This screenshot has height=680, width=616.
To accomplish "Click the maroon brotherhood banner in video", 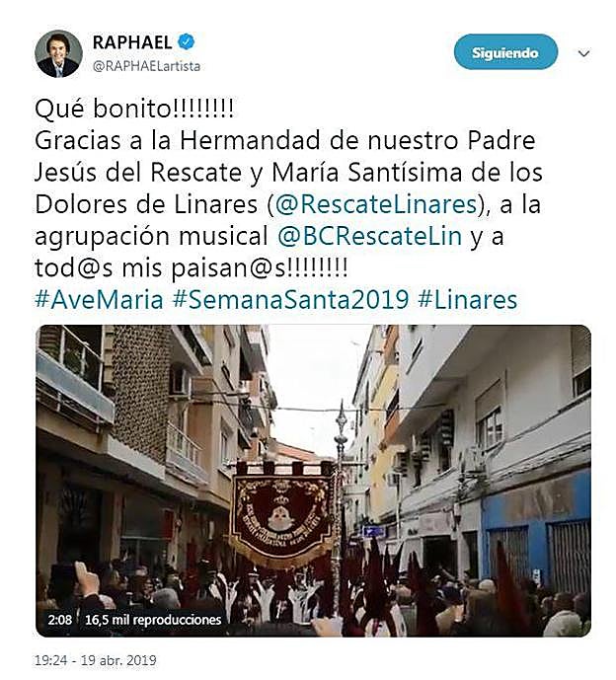I will click(282, 518).
